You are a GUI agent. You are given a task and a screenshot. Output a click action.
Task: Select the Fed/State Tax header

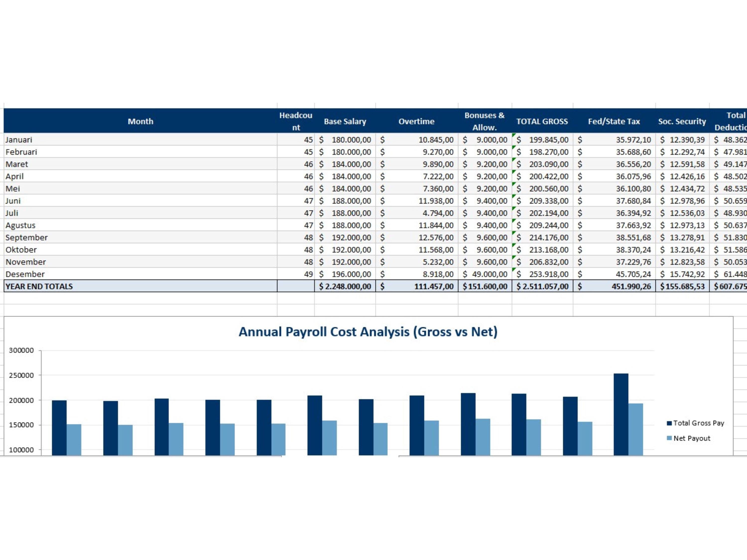614,121
